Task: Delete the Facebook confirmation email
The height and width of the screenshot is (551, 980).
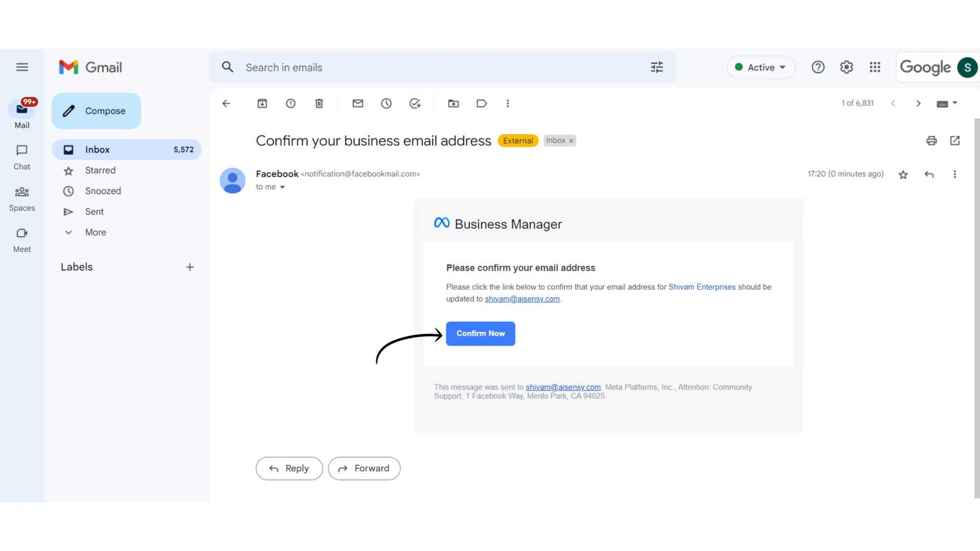Action: (x=319, y=103)
